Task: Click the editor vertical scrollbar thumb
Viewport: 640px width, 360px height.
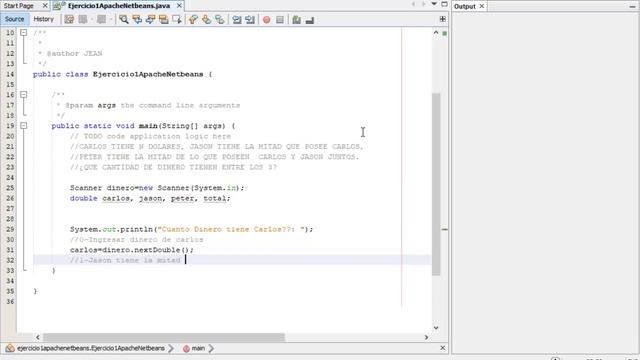Action: coord(436,184)
